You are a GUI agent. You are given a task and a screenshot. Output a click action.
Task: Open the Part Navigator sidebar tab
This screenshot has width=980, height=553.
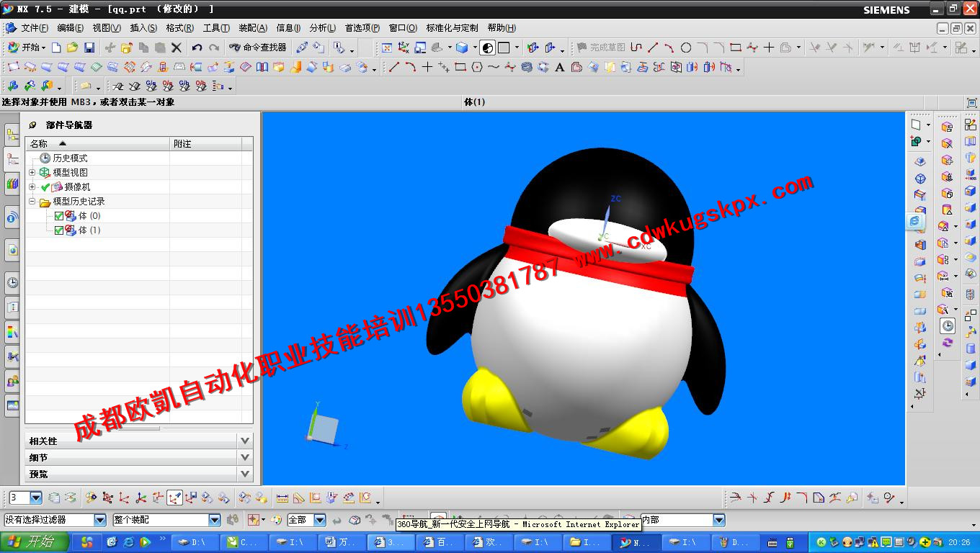12,159
